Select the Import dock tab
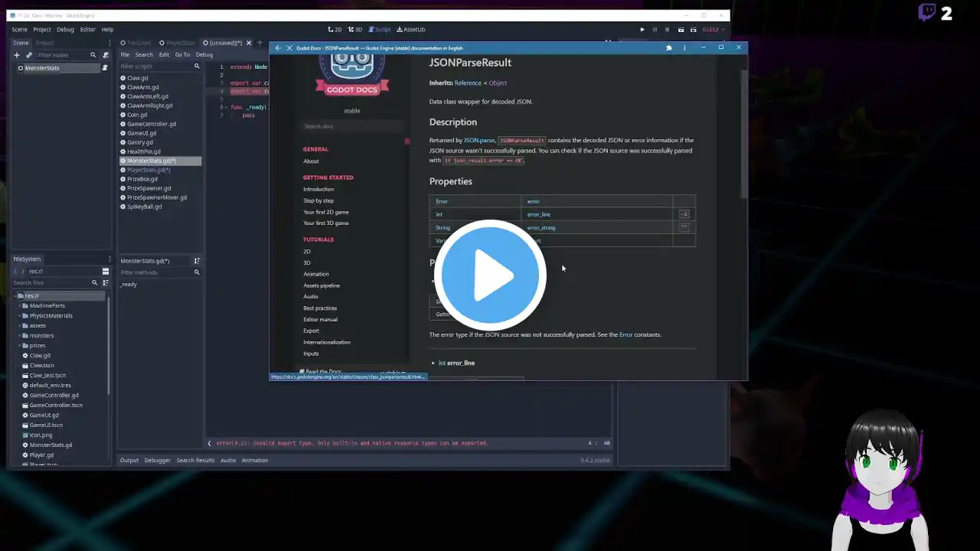Image resolution: width=980 pixels, height=551 pixels. [x=44, y=43]
